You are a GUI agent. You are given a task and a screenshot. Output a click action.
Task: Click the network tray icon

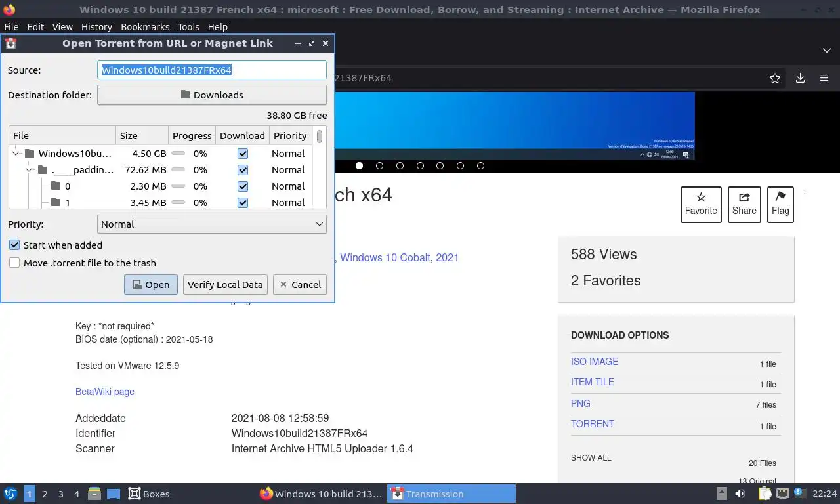782,493
